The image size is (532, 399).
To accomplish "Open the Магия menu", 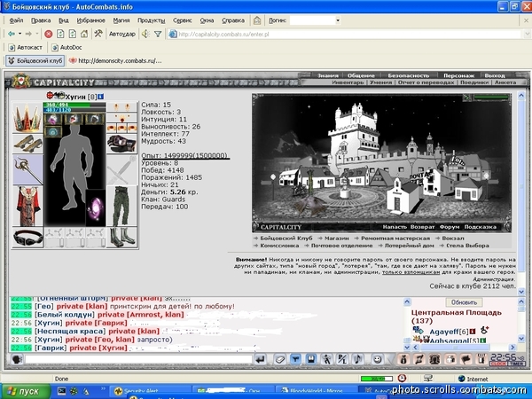I will (x=121, y=20).
